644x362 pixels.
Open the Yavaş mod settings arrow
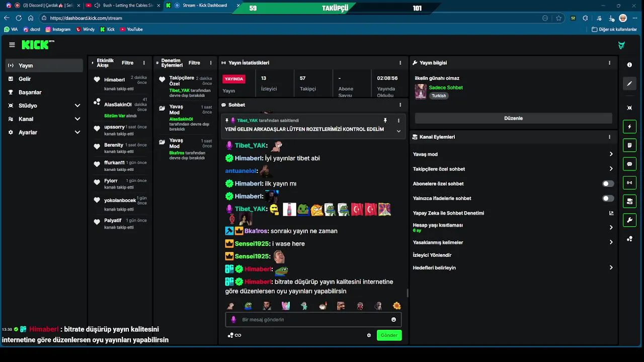click(611, 154)
